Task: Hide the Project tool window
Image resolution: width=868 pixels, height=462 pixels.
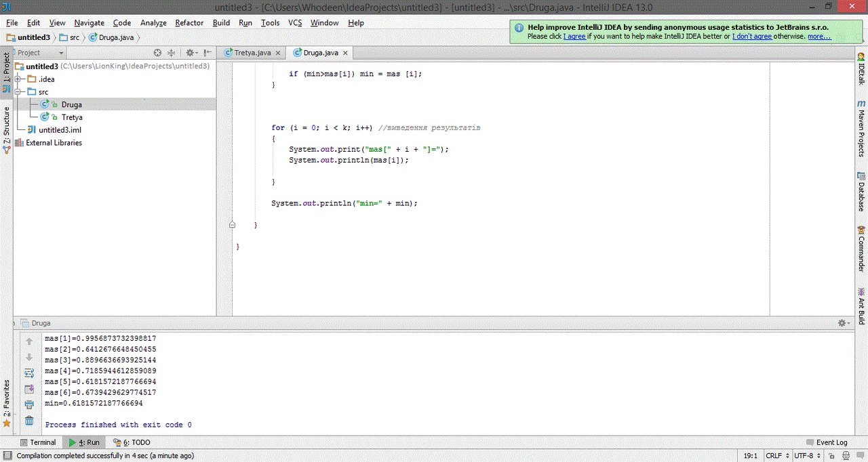Action: pos(208,53)
